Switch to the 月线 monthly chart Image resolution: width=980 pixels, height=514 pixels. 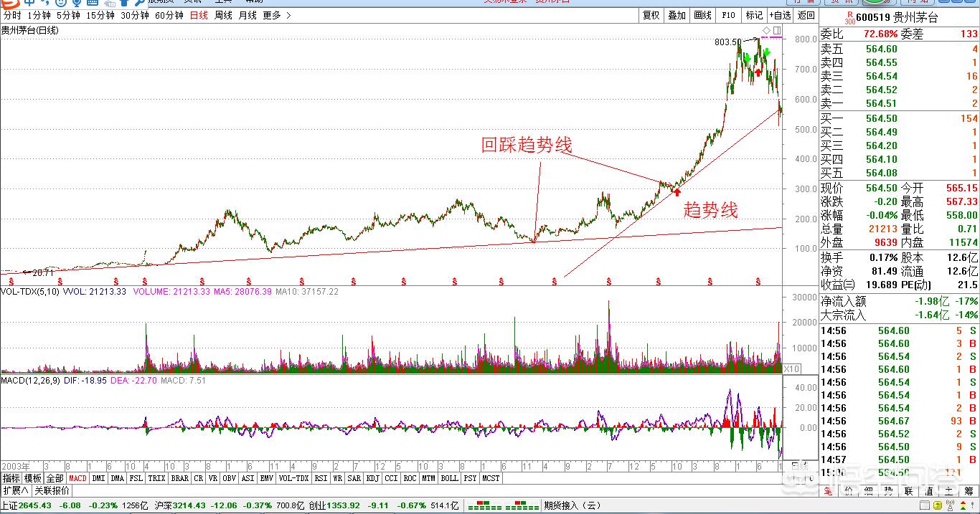[248, 15]
